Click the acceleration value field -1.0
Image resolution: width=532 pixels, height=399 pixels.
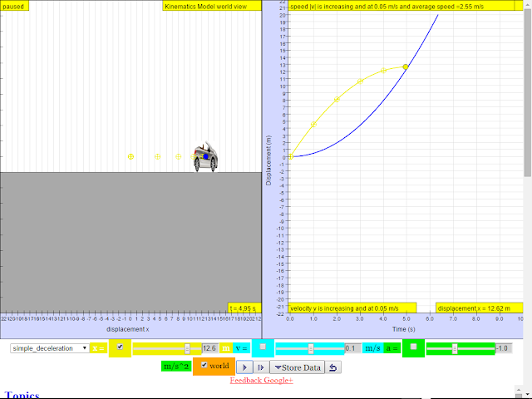pos(504,348)
